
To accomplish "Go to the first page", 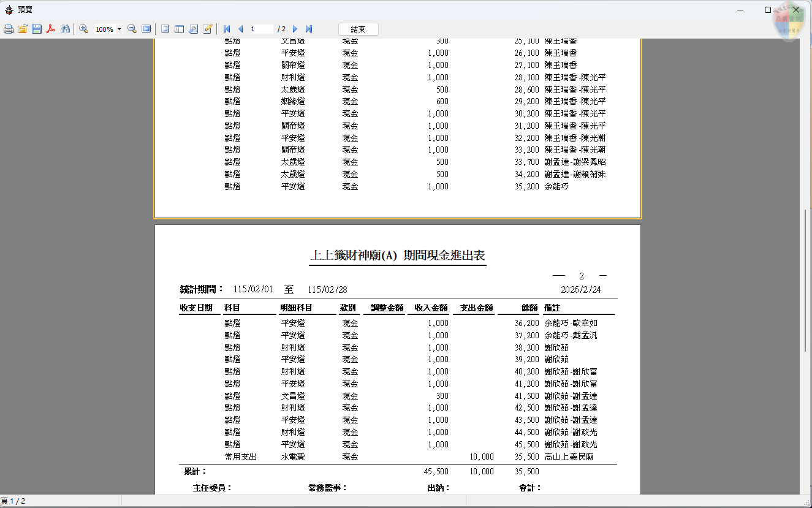I will (226, 29).
